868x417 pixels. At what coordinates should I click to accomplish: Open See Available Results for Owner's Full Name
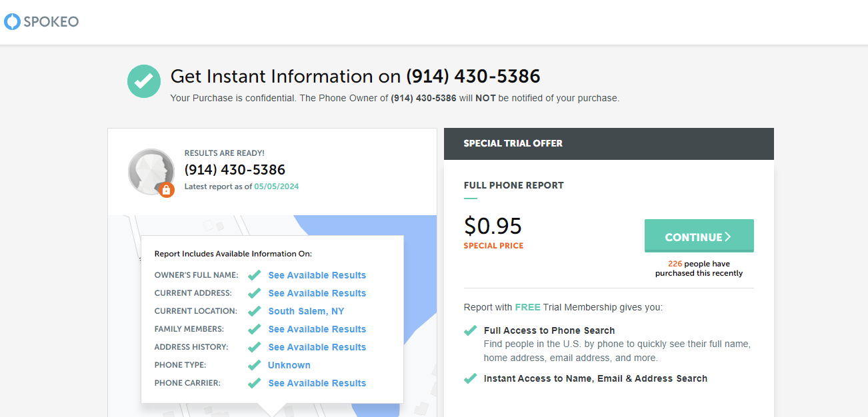click(x=317, y=275)
